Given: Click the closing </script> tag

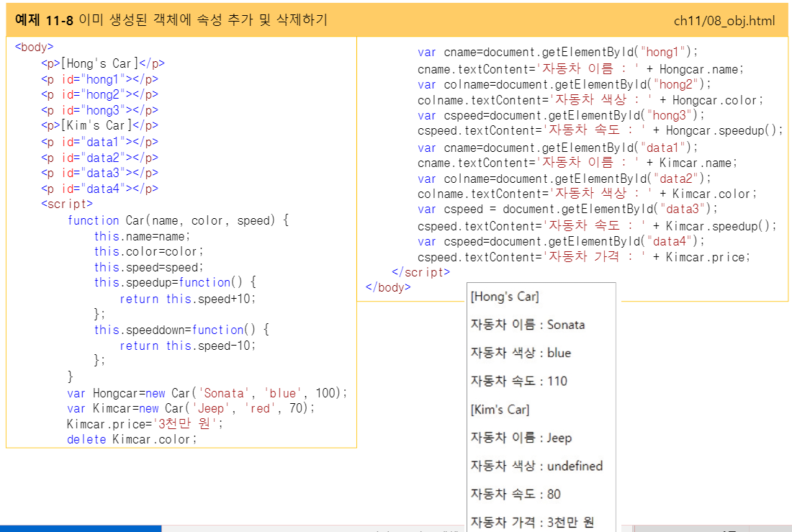Looking at the screenshot, I should coord(420,272).
